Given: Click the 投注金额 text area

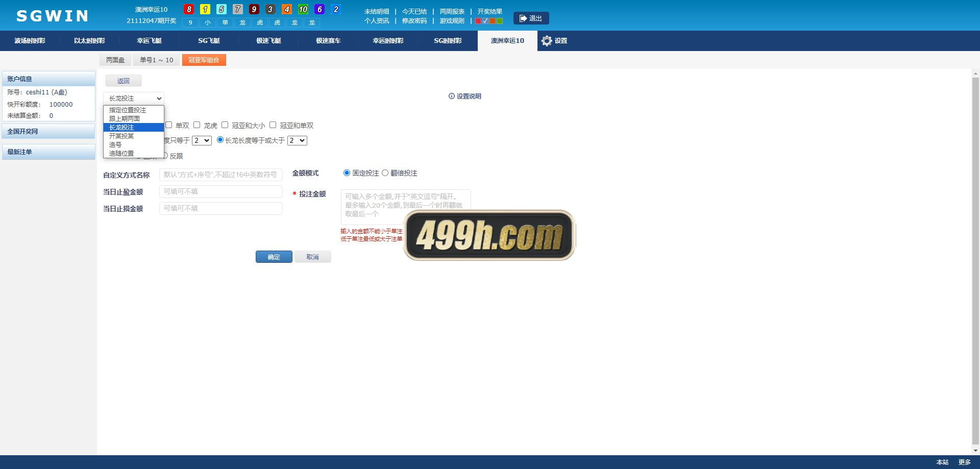Looking at the screenshot, I should 406,207.
